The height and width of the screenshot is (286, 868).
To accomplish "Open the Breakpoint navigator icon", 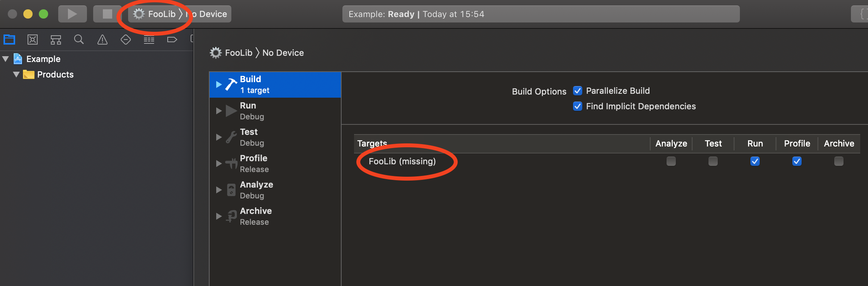I will click(172, 40).
